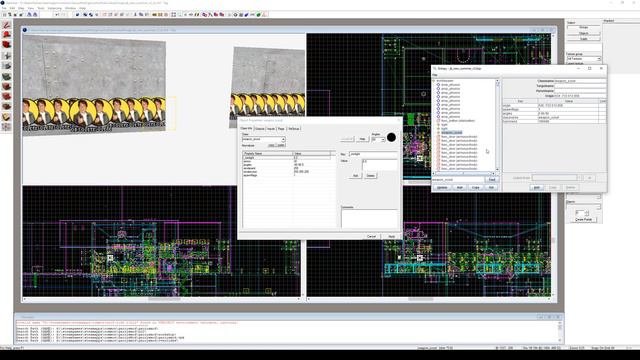Collapse the worldspawn tree node

coord(434,81)
